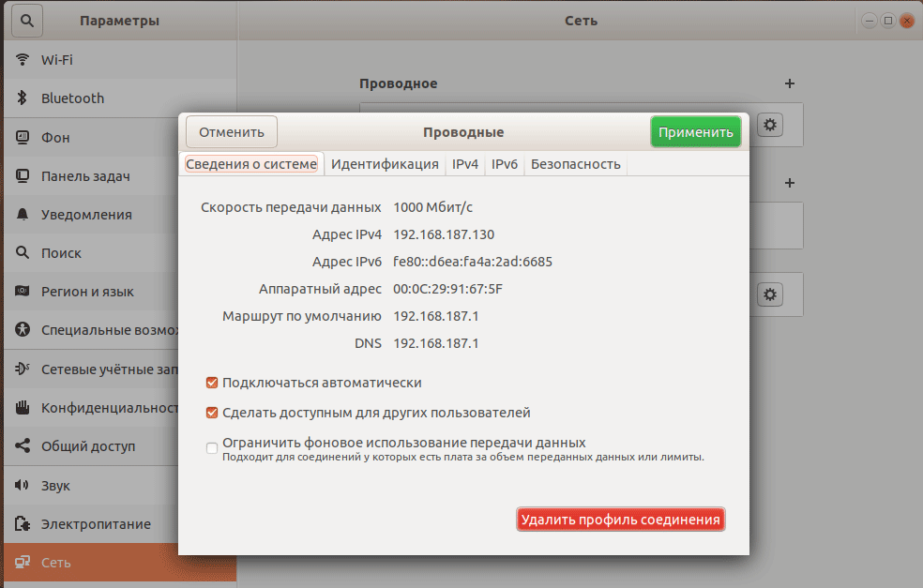Enable Ограничить фоновое использование передачи данных
The height and width of the screenshot is (588, 923).
pyautogui.click(x=212, y=448)
